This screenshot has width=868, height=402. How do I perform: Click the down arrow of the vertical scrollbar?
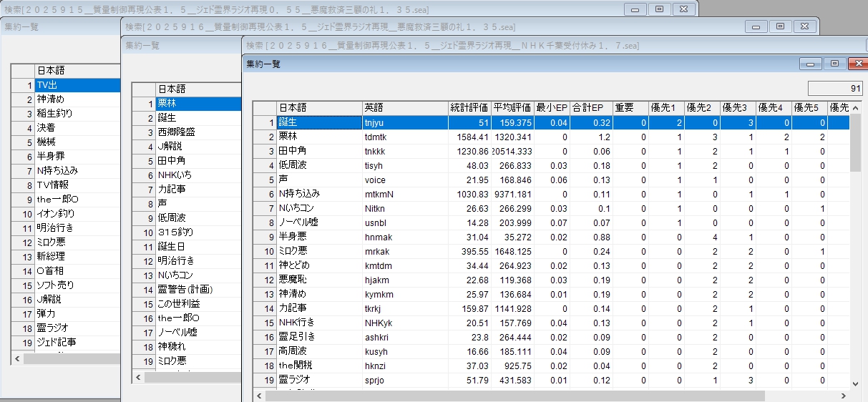tap(855, 383)
